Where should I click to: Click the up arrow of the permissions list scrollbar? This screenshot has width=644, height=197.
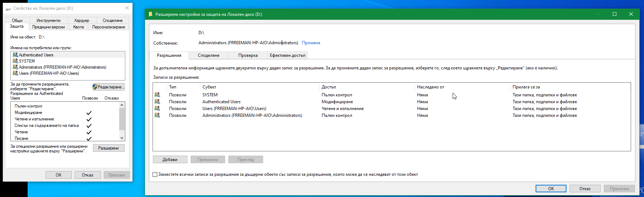(x=122, y=105)
